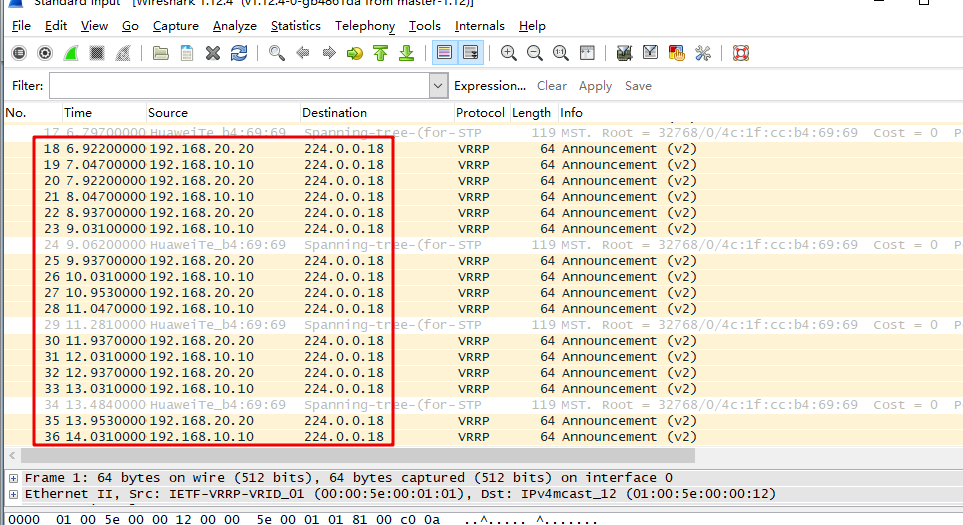Edit capture filter icon

[x=624, y=53]
